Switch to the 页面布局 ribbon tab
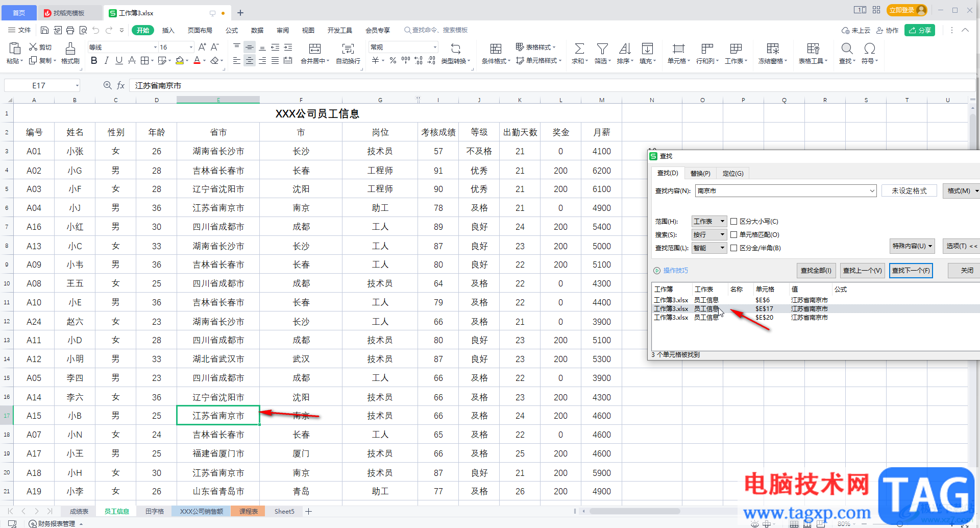 click(x=200, y=30)
